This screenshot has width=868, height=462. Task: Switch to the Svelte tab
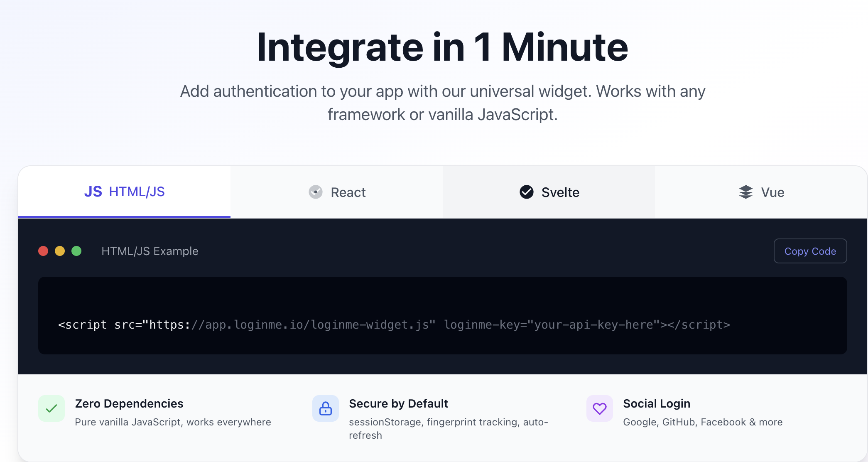pos(549,192)
